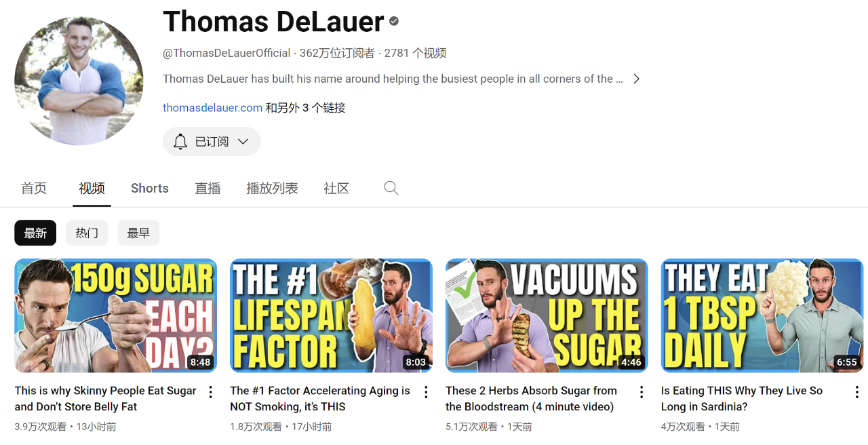
Task: Switch to the 播放列表 tab
Action: (x=272, y=189)
